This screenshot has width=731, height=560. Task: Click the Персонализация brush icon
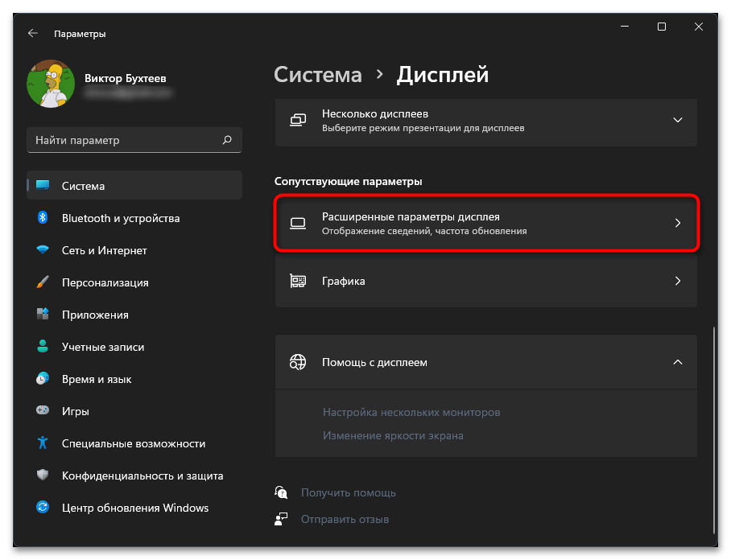[x=43, y=282]
